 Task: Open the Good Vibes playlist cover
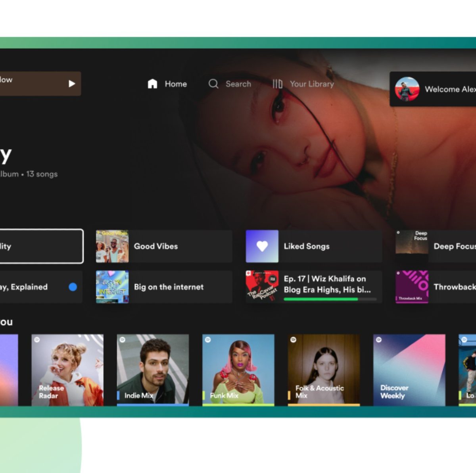tap(112, 246)
